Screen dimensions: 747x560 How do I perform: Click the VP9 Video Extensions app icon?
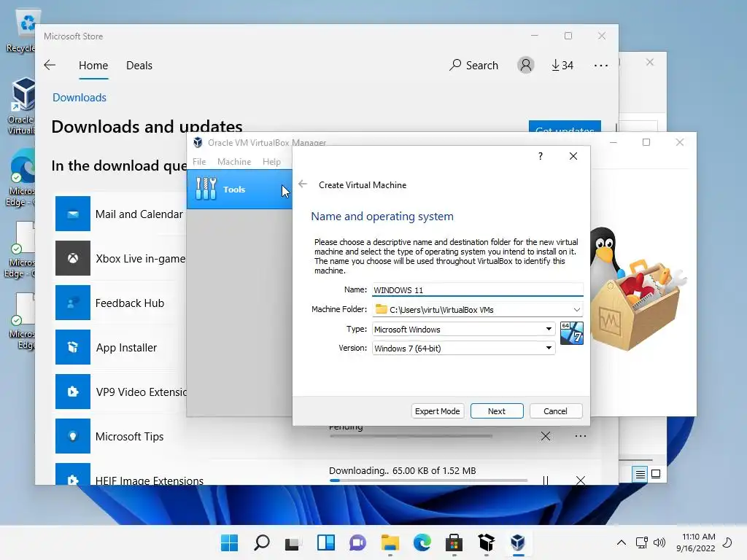(73, 392)
